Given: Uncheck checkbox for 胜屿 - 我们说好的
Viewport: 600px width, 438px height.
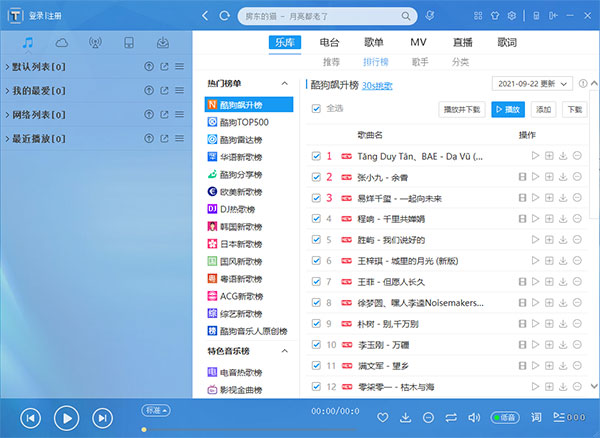Looking at the screenshot, I should click(316, 239).
